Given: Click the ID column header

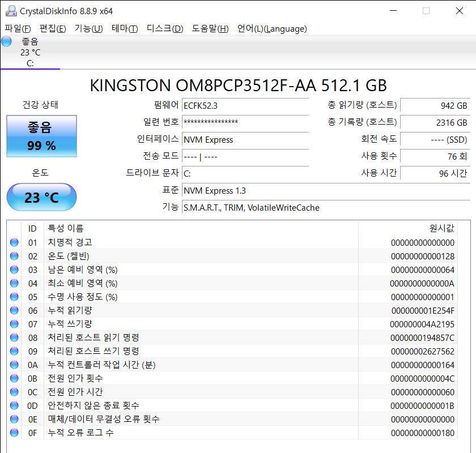Looking at the screenshot, I should tap(32, 228).
